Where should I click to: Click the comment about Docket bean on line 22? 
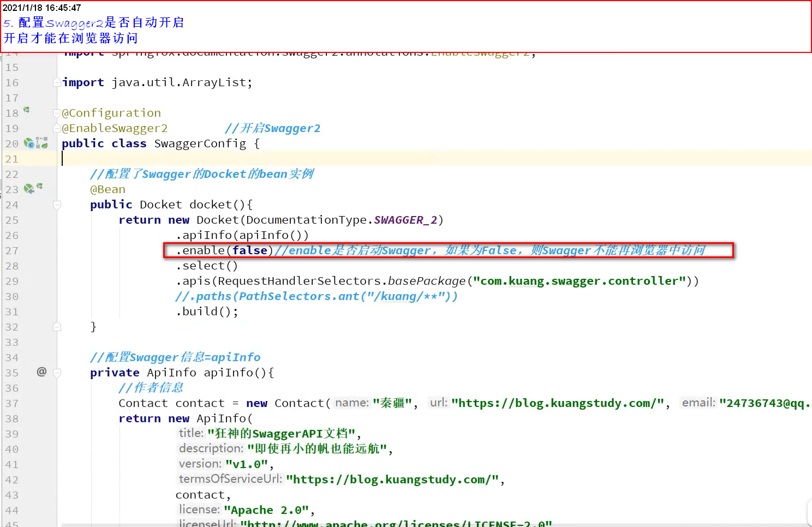click(x=202, y=174)
